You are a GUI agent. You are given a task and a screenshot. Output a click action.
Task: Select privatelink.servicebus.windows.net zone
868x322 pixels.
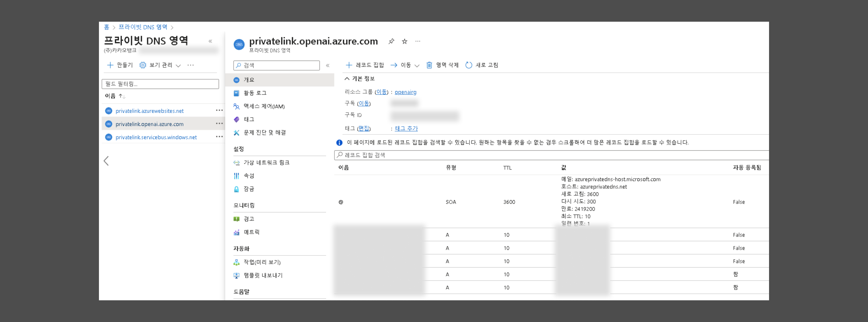coord(156,137)
